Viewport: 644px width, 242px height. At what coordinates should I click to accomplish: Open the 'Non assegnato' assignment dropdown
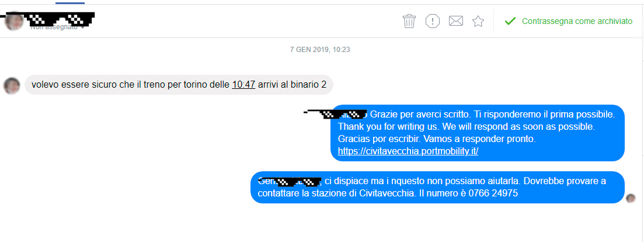click(x=57, y=27)
